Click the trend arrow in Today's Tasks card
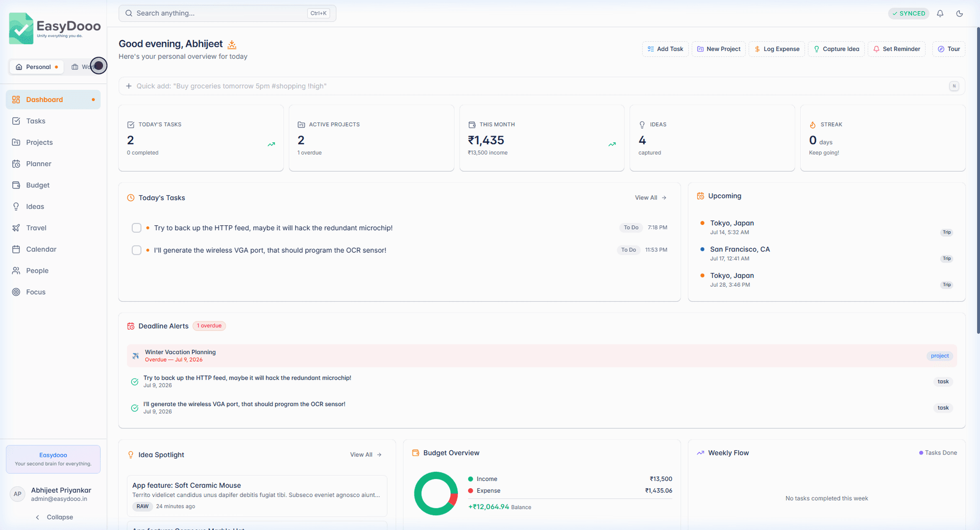The image size is (980, 530). tap(272, 144)
